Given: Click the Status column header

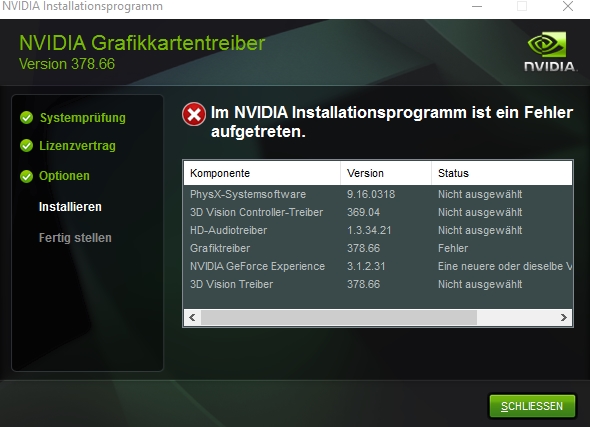Looking at the screenshot, I should pyautogui.click(x=502, y=173).
